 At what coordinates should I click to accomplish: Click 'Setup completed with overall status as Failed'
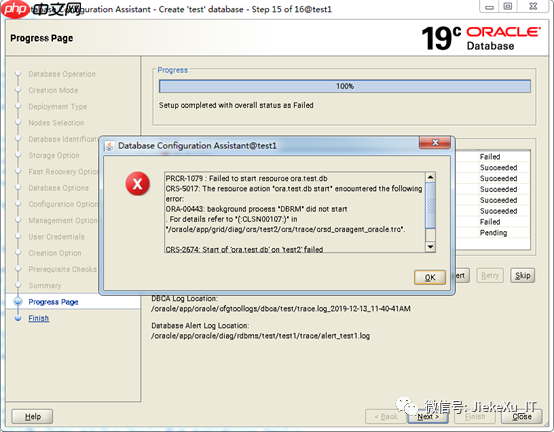coord(236,105)
